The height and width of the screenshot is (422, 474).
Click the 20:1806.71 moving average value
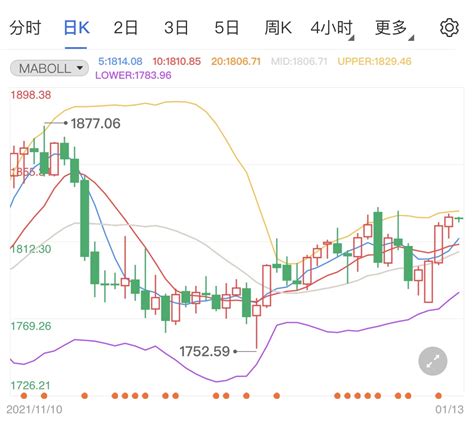click(236, 62)
